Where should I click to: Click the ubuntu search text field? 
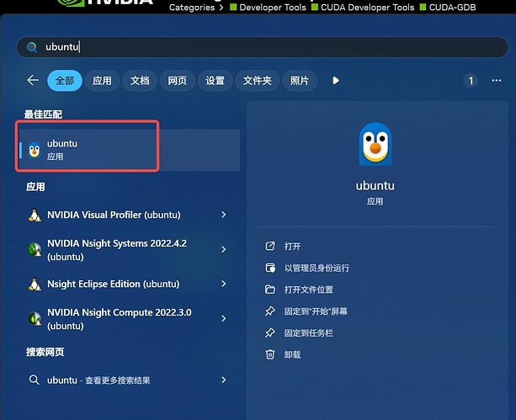click(263, 47)
